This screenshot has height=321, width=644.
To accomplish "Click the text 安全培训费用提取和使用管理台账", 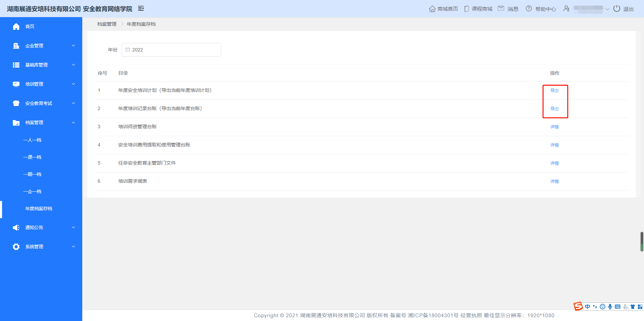I will coord(154,145).
